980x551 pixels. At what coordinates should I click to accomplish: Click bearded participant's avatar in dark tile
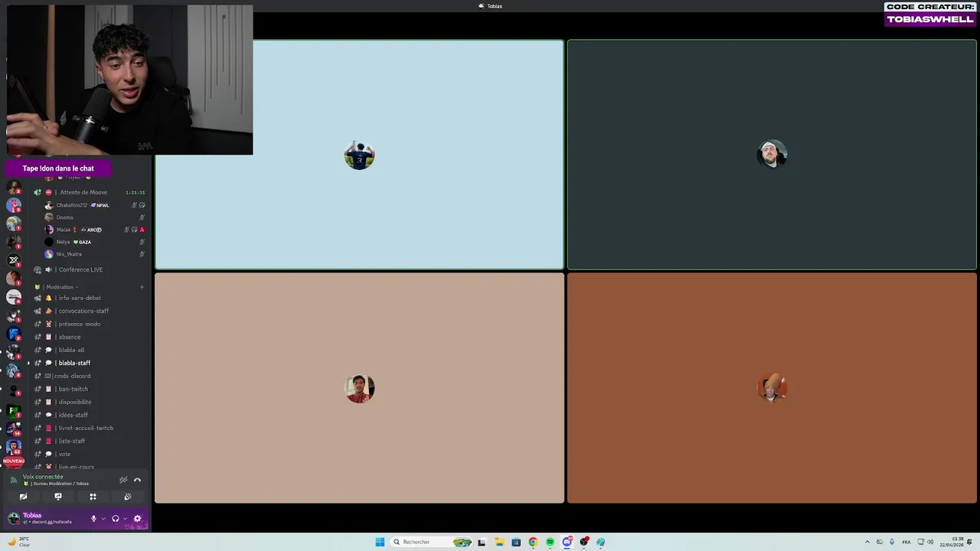coord(772,155)
